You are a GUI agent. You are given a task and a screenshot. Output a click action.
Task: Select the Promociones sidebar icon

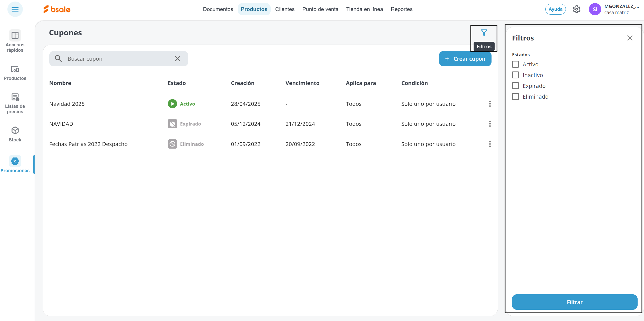click(x=15, y=161)
